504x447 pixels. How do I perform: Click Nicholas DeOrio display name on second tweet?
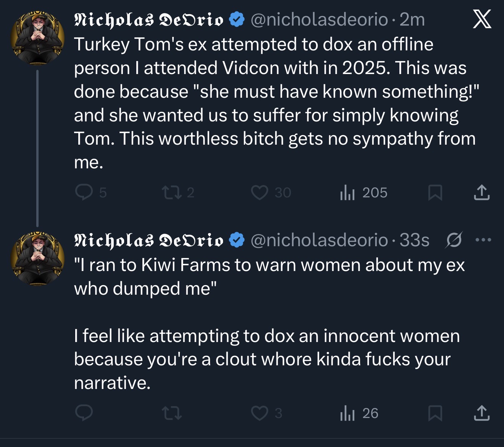pyautogui.click(x=149, y=240)
